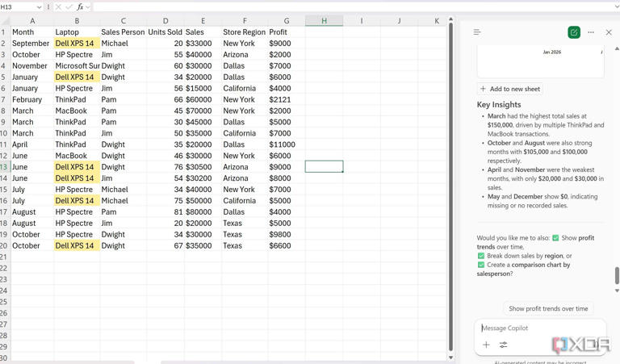
Task: Click the formula bar Cancel X icon
Action: [x=58, y=7]
